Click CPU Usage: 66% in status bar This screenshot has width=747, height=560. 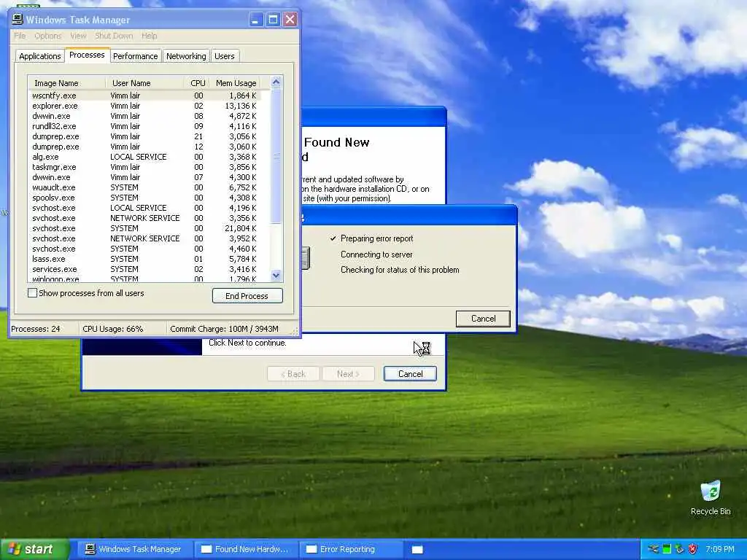113,329
